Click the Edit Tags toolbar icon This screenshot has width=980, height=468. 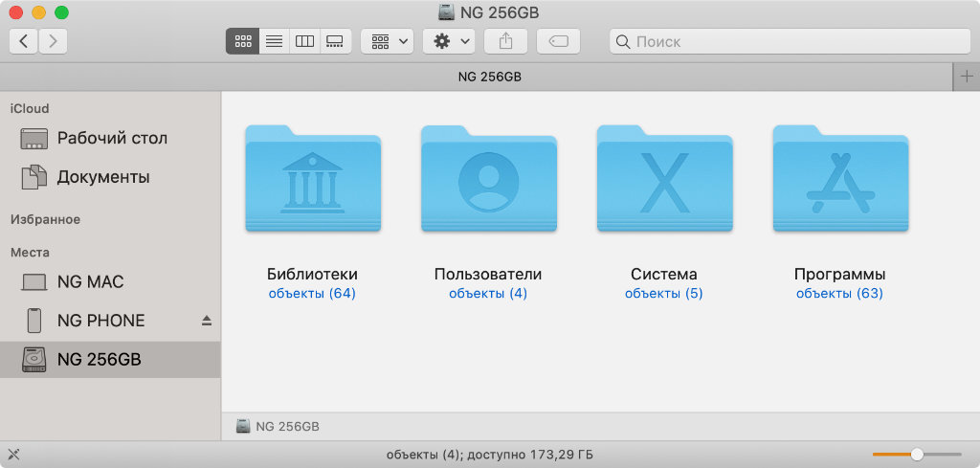pos(558,41)
